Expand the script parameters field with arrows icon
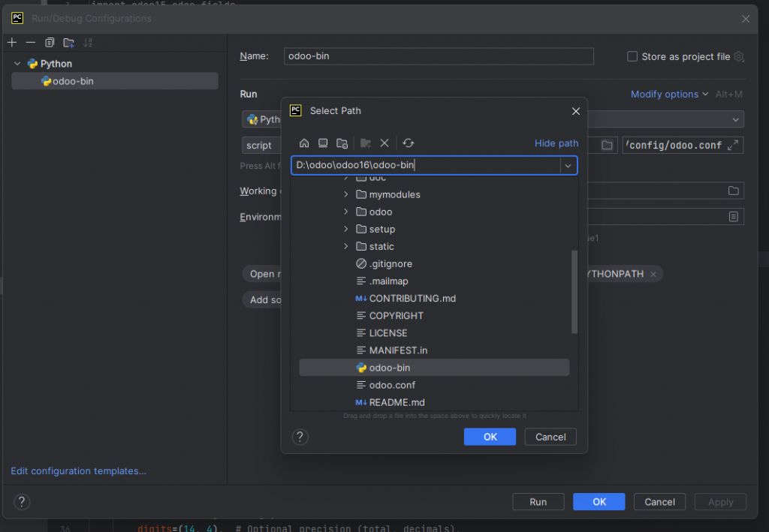769x532 pixels. 733,146
